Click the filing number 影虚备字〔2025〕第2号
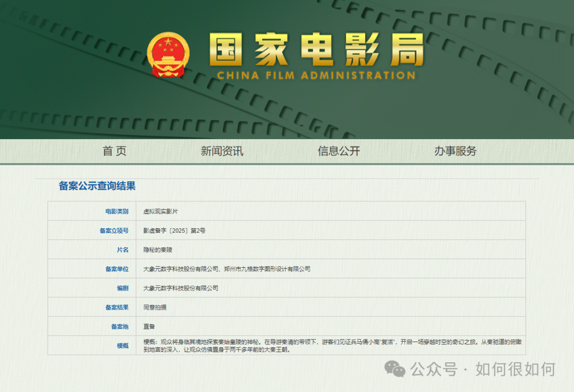Image resolution: width=574 pixels, height=392 pixels. coord(174,231)
